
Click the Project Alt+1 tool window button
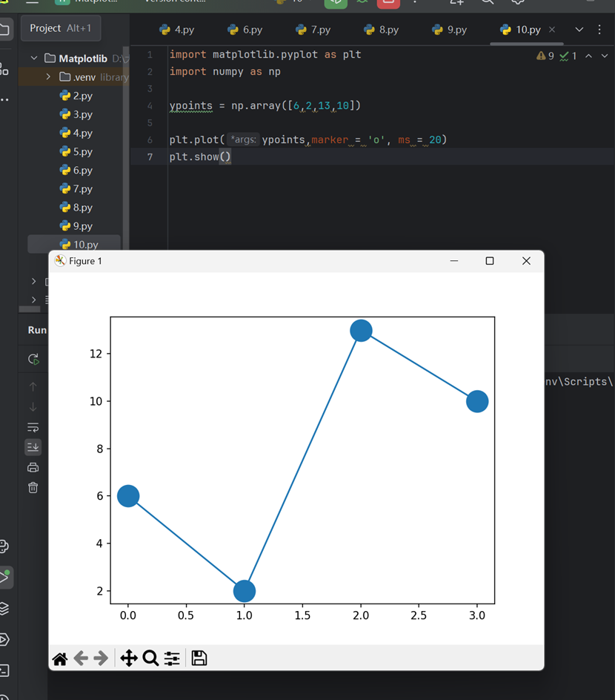[61, 28]
